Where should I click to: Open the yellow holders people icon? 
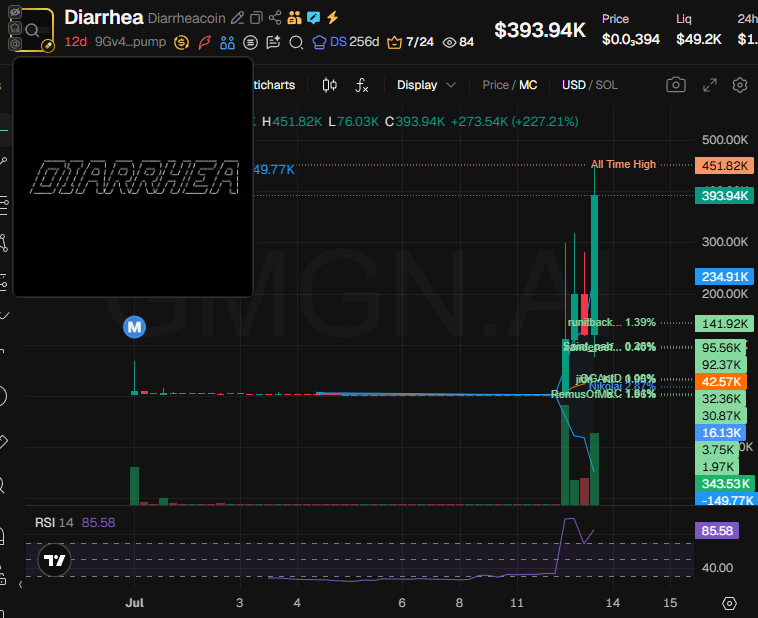(294, 18)
